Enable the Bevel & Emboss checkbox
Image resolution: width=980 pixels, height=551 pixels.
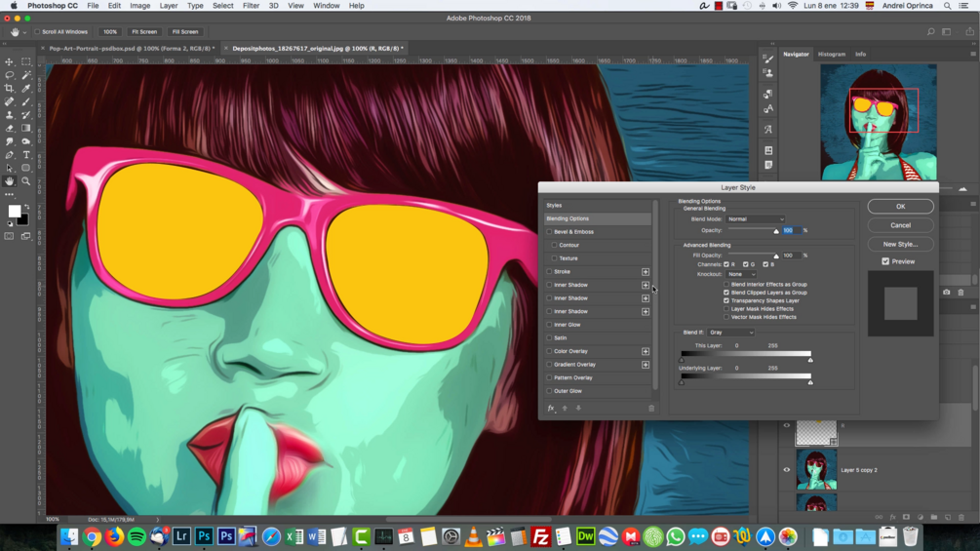click(550, 232)
